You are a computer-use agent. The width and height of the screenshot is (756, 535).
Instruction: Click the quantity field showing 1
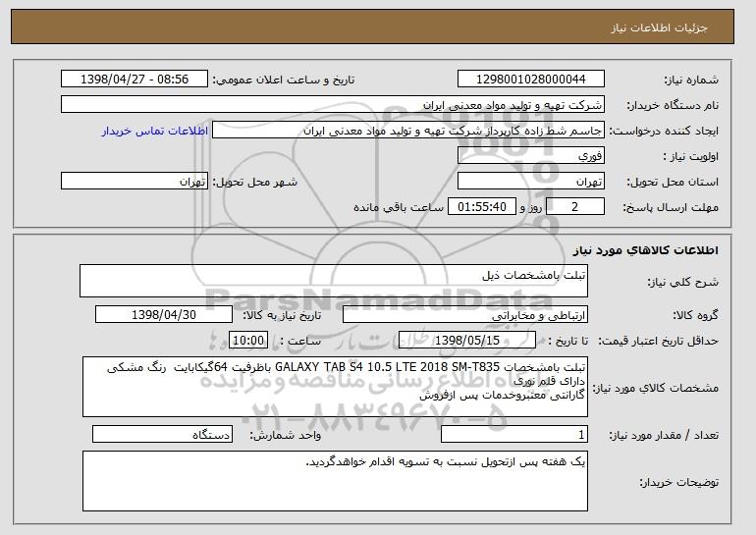point(514,434)
